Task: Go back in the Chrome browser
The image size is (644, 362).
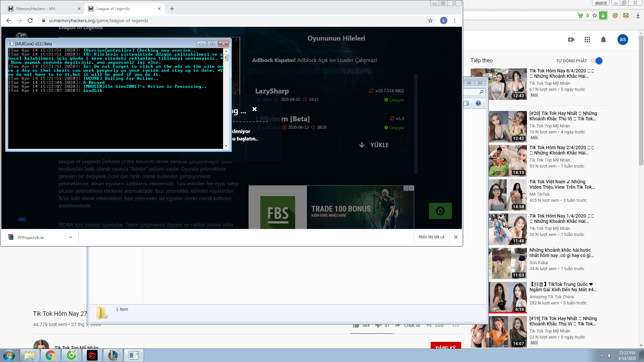Action: tap(9, 20)
